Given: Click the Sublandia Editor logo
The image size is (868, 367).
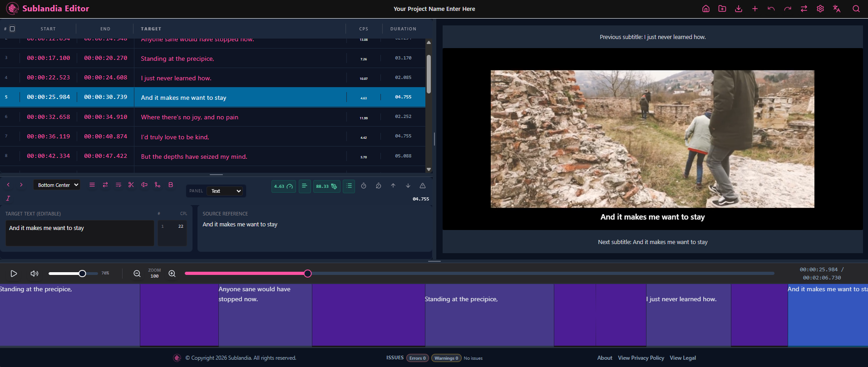Looking at the screenshot, I should [48, 9].
